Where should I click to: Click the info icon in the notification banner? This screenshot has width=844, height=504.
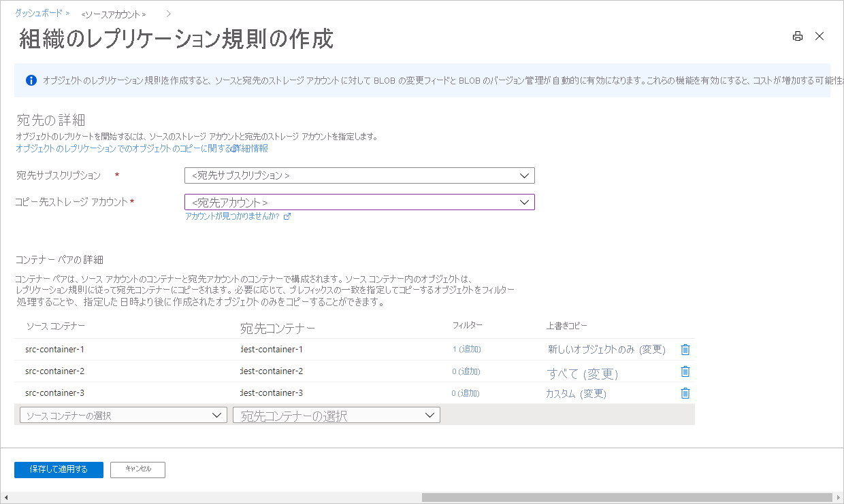[30, 80]
